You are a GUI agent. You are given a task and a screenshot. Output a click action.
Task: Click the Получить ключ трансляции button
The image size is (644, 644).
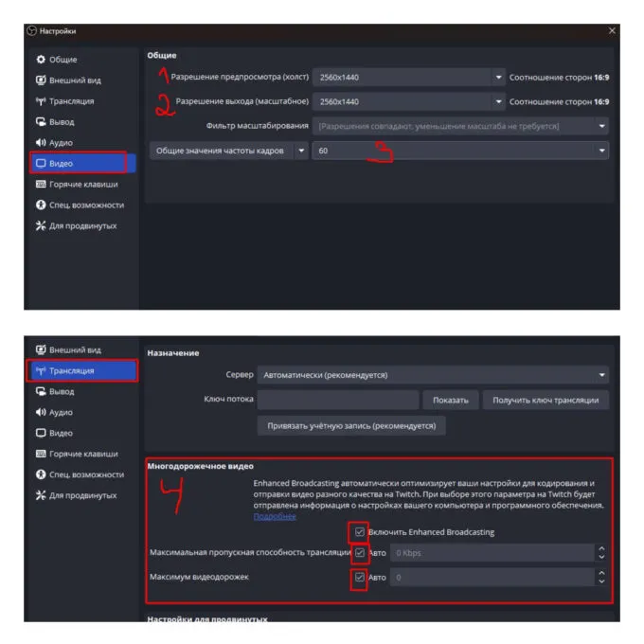click(x=546, y=401)
